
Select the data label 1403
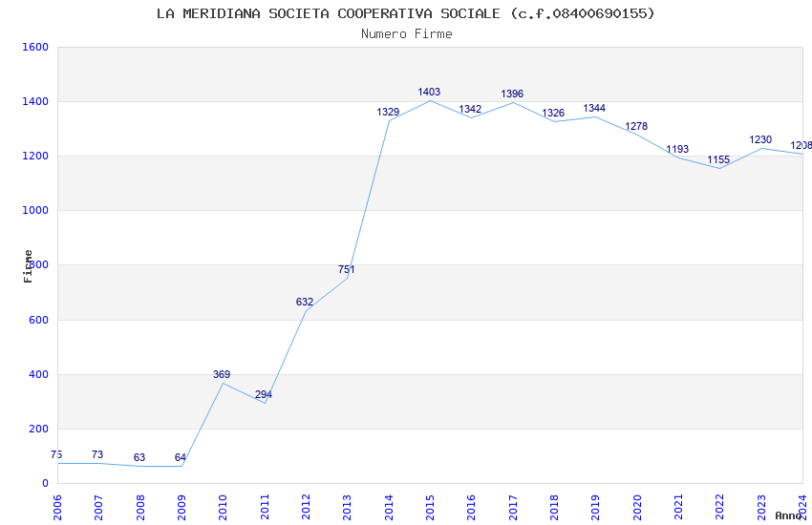point(429,92)
